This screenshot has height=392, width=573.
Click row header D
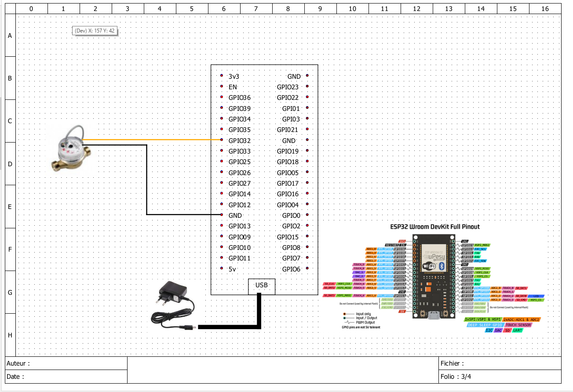tap(10, 164)
